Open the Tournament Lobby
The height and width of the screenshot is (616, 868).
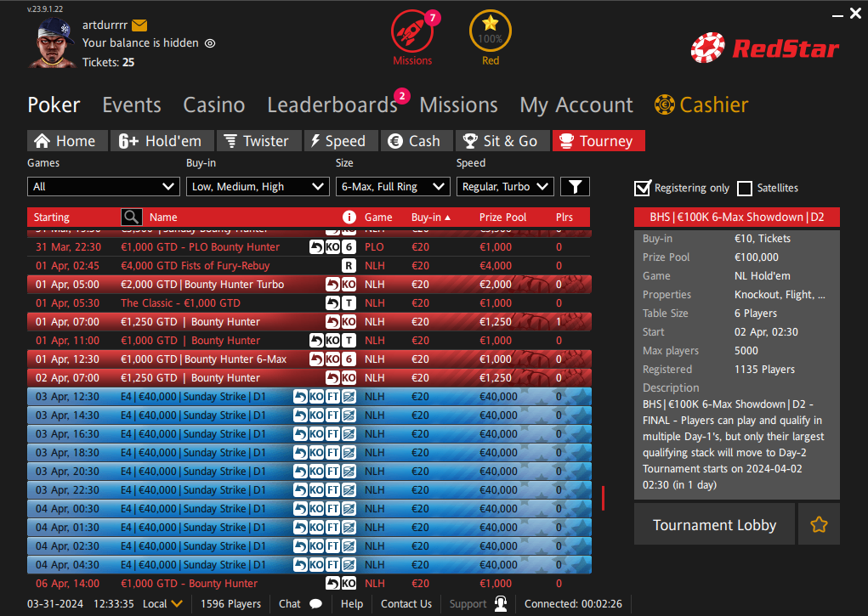point(714,524)
